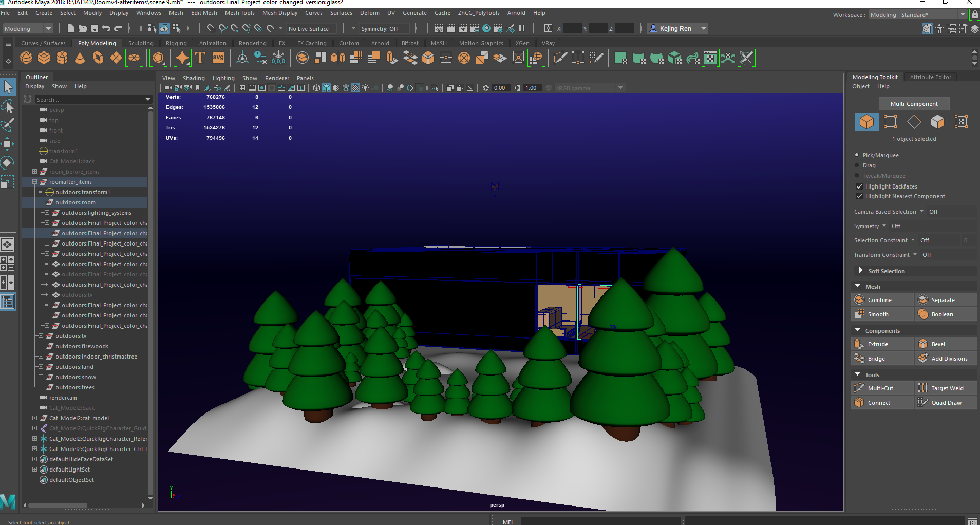Viewport: 980px width, 525px height.
Task: Create a polygon cube from the shelf
Action: pyautogui.click(x=44, y=58)
